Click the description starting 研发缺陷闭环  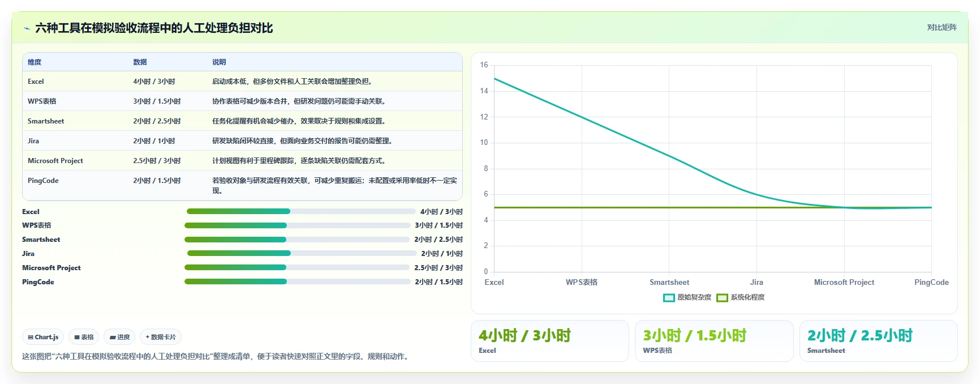click(x=302, y=141)
